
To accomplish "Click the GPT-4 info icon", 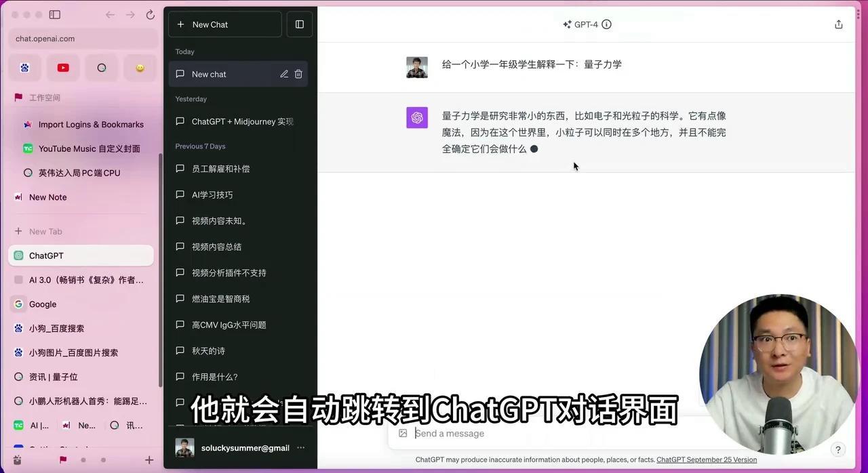I will pyautogui.click(x=606, y=24).
